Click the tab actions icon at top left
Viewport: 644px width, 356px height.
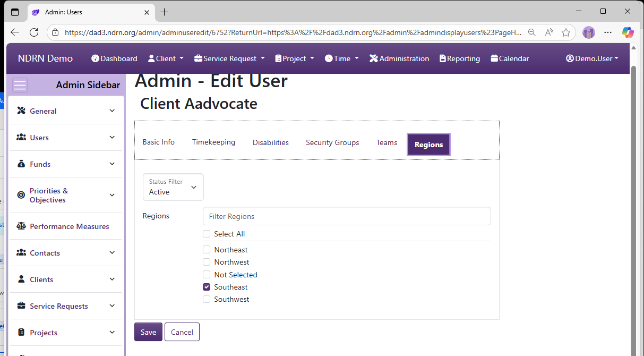click(15, 12)
